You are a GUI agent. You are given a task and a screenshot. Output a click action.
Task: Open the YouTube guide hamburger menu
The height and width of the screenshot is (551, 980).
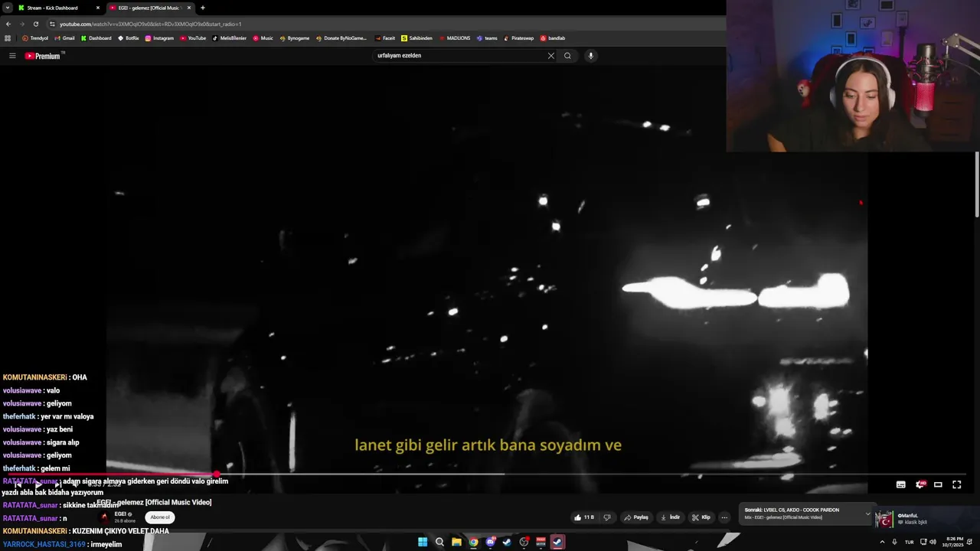click(x=12, y=56)
